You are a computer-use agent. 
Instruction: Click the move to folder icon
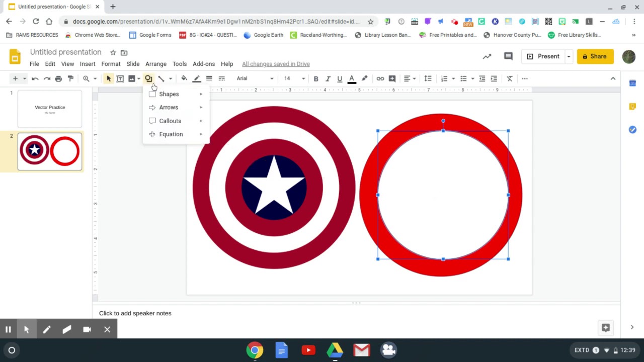[x=124, y=52]
